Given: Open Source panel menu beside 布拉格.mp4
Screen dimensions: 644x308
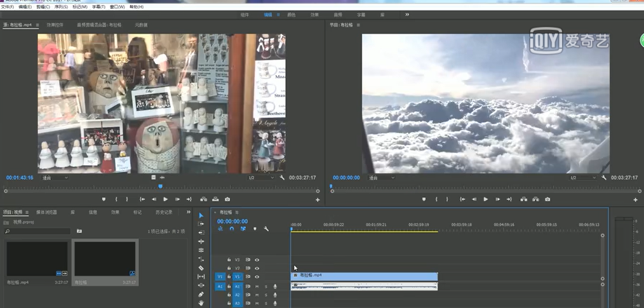Looking at the screenshot, I should coord(37,25).
